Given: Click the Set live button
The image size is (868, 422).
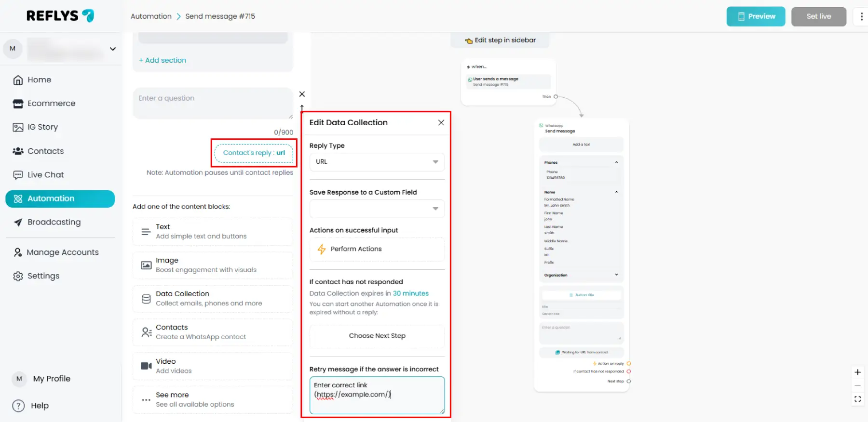Looking at the screenshot, I should 818,16.
